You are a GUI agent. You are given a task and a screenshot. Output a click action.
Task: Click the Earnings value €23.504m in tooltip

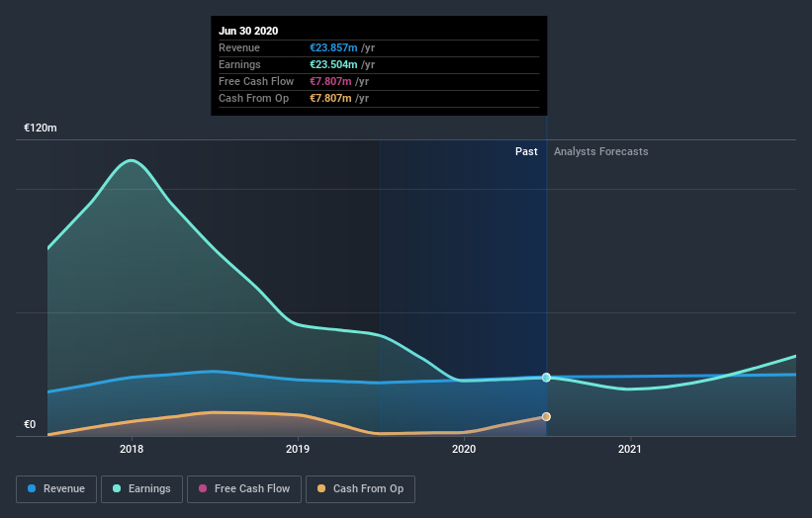pos(333,64)
